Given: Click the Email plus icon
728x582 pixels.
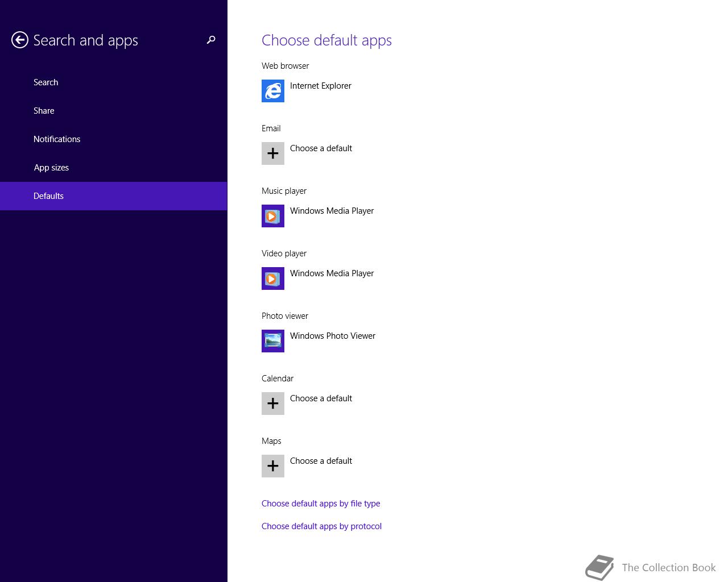Looking at the screenshot, I should pyautogui.click(x=273, y=153).
